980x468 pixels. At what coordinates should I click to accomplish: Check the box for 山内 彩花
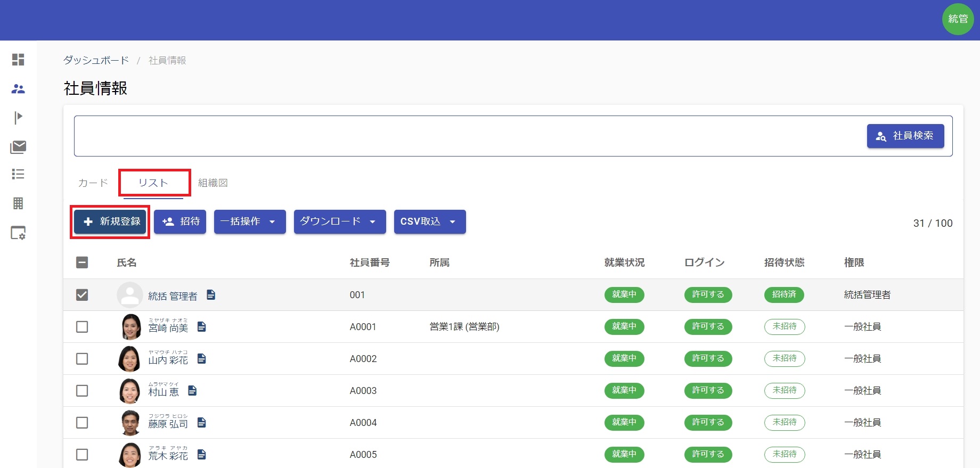pos(82,358)
